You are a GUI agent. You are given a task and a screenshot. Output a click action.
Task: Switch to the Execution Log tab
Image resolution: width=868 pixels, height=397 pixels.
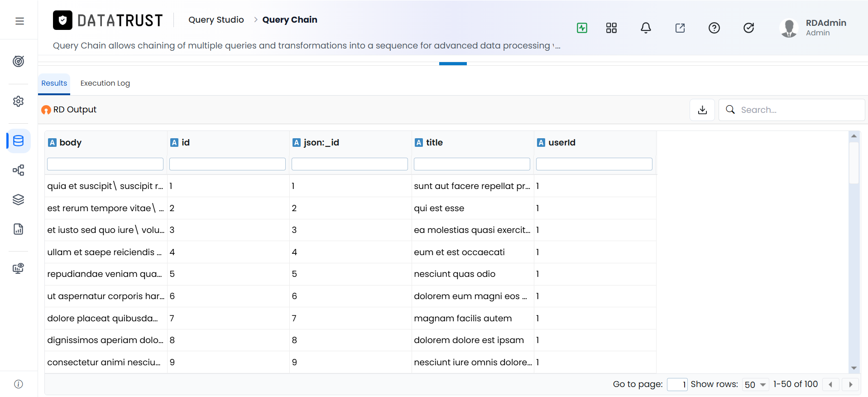pyautogui.click(x=105, y=83)
